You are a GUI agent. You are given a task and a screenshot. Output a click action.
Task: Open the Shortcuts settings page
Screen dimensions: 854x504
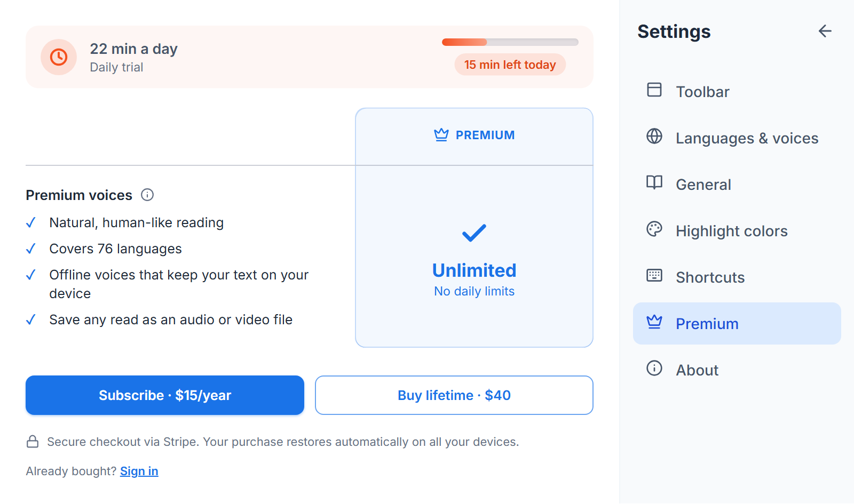click(x=737, y=277)
